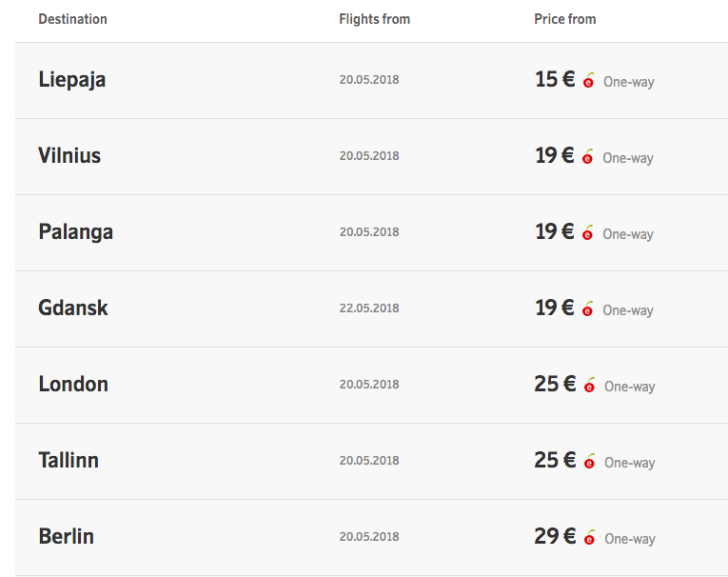
Task: Sort by the Price from column header
Action: 565,19
